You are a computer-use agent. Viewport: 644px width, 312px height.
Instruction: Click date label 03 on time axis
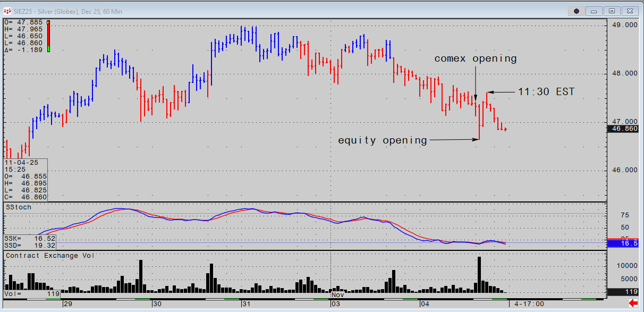[x=336, y=304]
